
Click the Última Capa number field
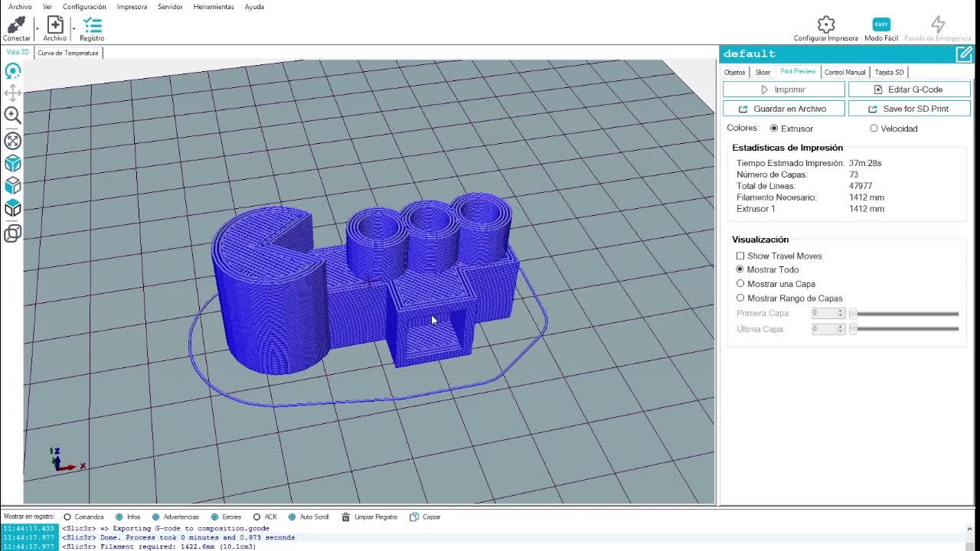[824, 329]
